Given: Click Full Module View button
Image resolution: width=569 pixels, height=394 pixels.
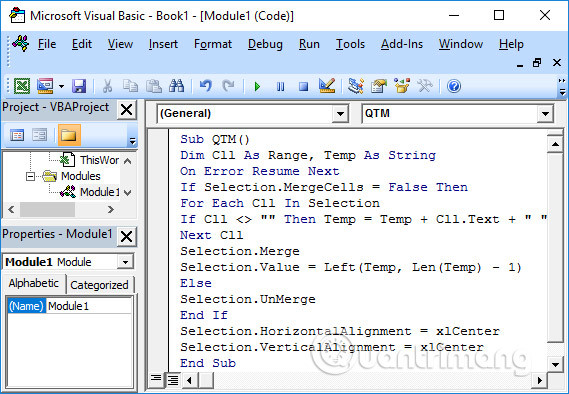Looking at the screenshot, I should pyautogui.click(x=173, y=380).
